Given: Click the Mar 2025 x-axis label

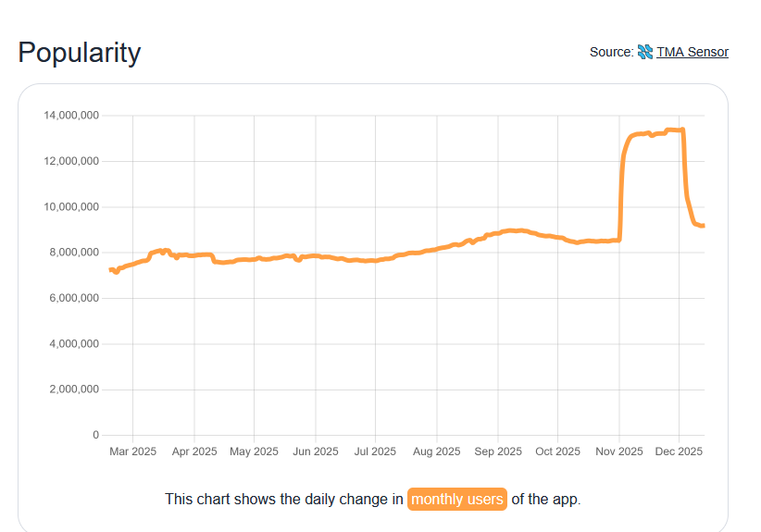Looking at the screenshot, I should click(x=132, y=452).
